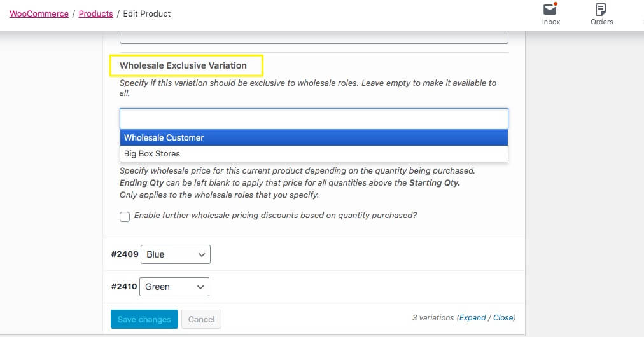This screenshot has width=644, height=337.
Task: Click the Save changes button
Action: [x=144, y=319]
